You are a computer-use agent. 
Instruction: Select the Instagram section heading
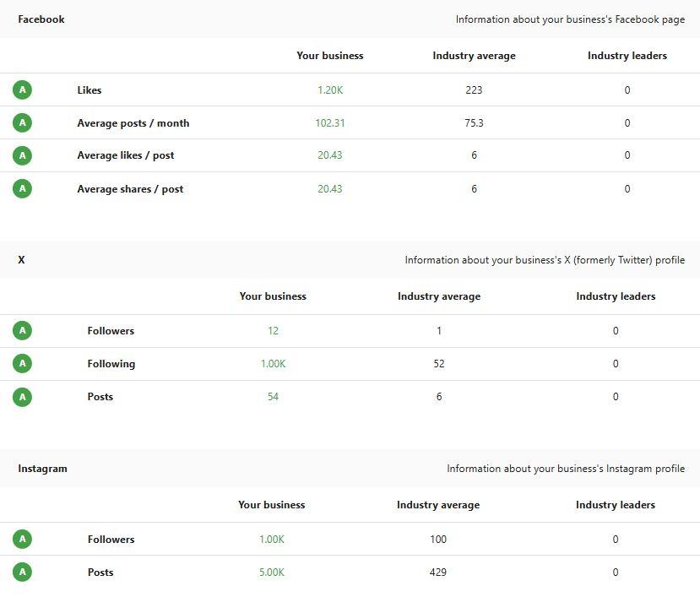coord(43,469)
